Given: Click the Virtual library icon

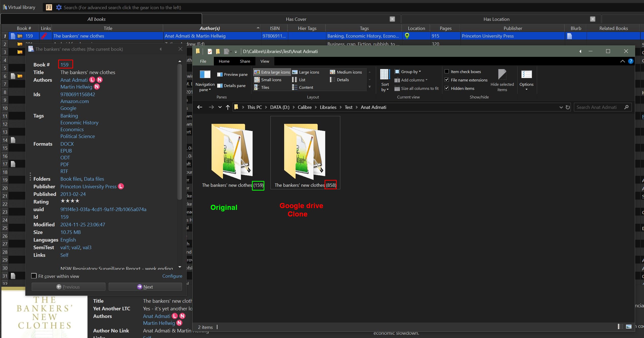Looking at the screenshot, I should pyautogui.click(x=5, y=7).
